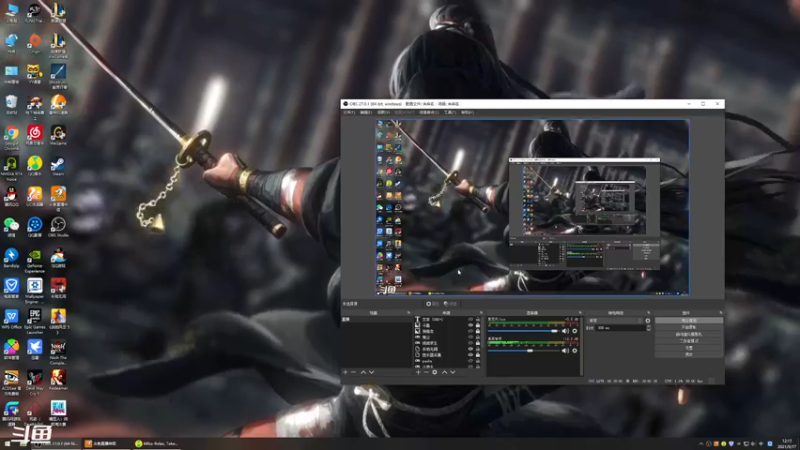The height and width of the screenshot is (450, 800).
Task: Open the Tools menu in OBS
Action: pos(449,112)
